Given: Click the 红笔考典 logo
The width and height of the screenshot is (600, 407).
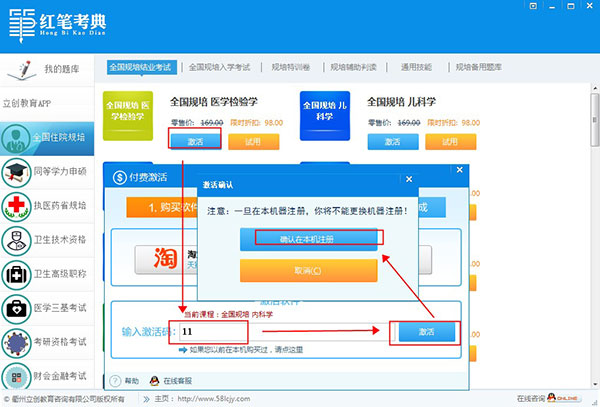Looking at the screenshot, I should (57, 25).
